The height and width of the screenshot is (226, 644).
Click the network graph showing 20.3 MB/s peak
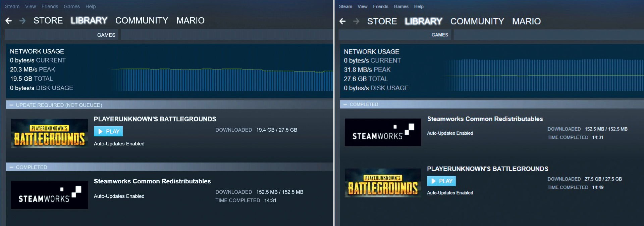pos(221,79)
